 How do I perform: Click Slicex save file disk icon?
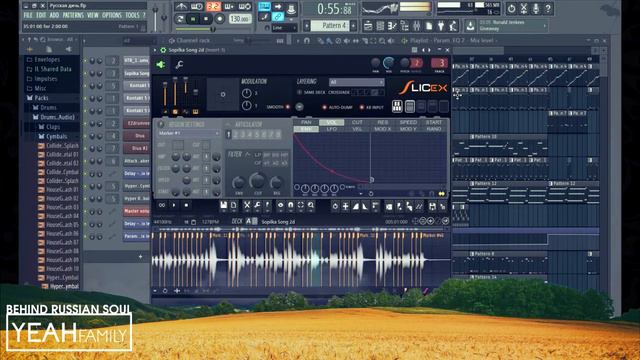tap(224, 206)
